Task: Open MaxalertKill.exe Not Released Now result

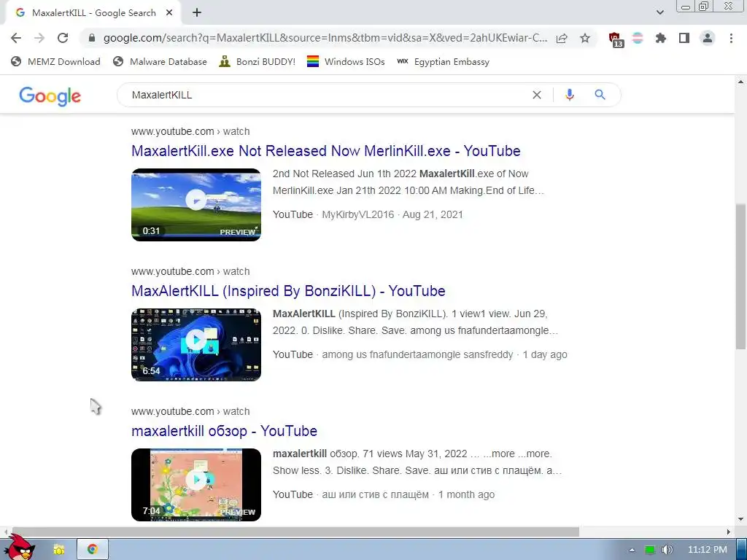Action: [326, 151]
